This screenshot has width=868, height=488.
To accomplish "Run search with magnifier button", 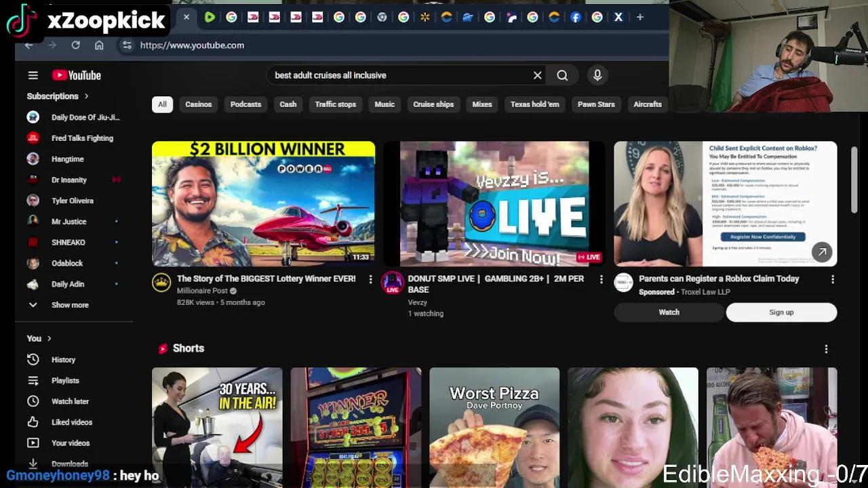I will 562,75.
